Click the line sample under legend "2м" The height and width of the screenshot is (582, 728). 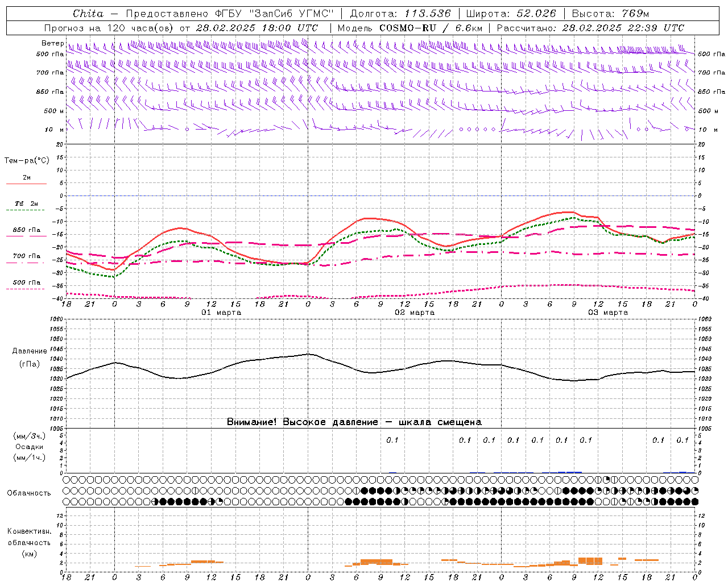point(26,184)
